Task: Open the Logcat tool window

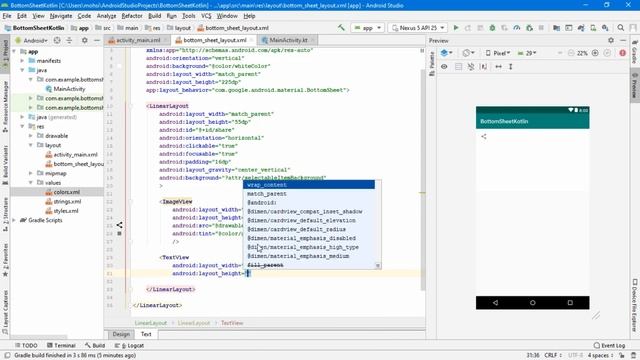Action: (x=130, y=346)
